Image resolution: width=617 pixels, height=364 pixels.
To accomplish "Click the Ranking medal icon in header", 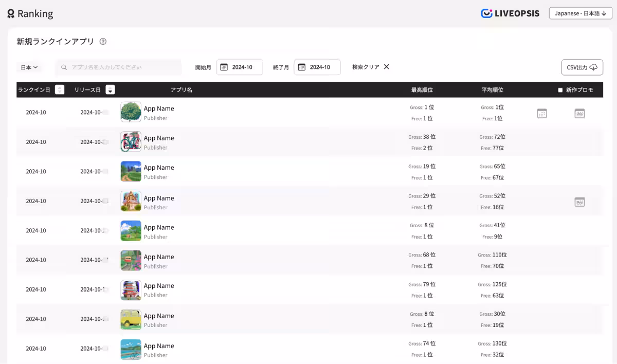I will tap(11, 14).
